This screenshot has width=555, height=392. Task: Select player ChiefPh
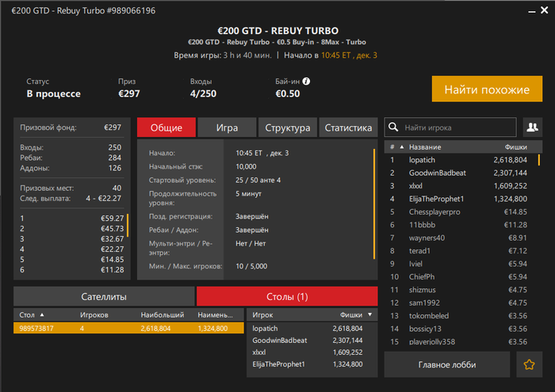[461, 276]
